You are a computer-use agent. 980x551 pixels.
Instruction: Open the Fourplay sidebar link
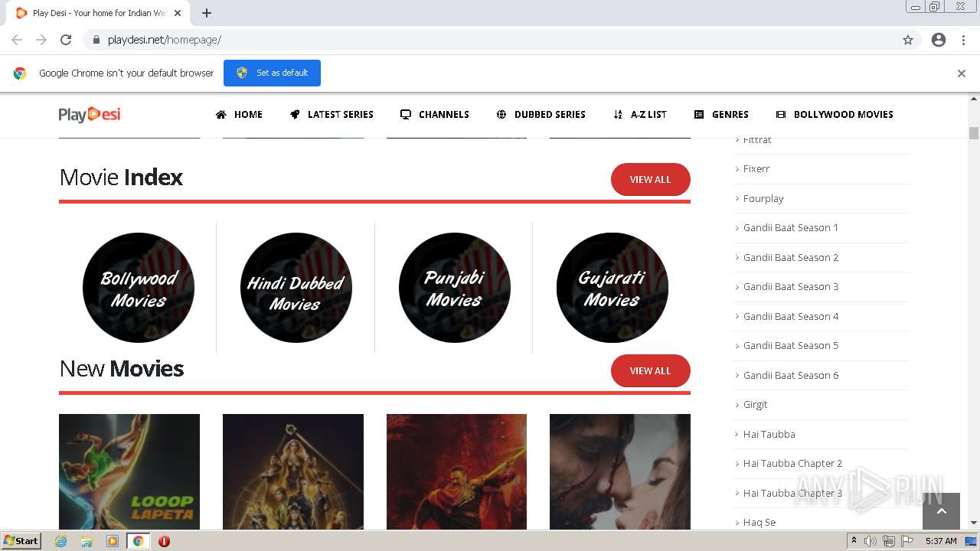pos(763,198)
